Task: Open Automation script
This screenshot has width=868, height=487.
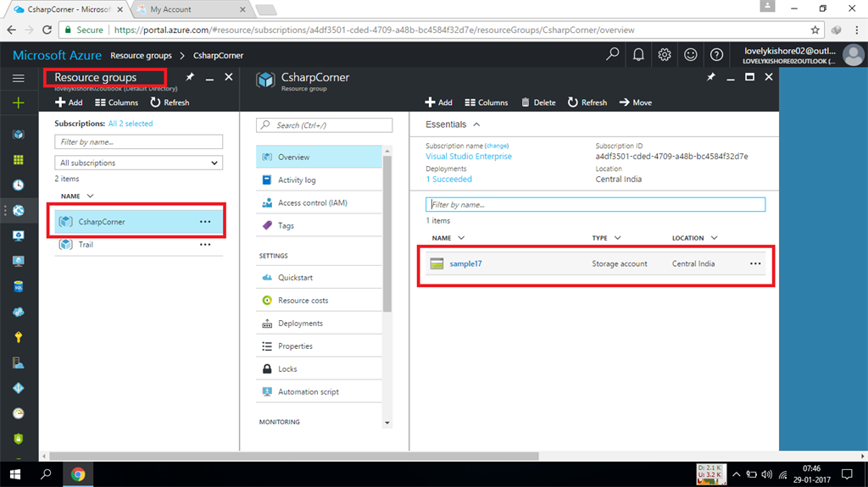Action: point(319,391)
